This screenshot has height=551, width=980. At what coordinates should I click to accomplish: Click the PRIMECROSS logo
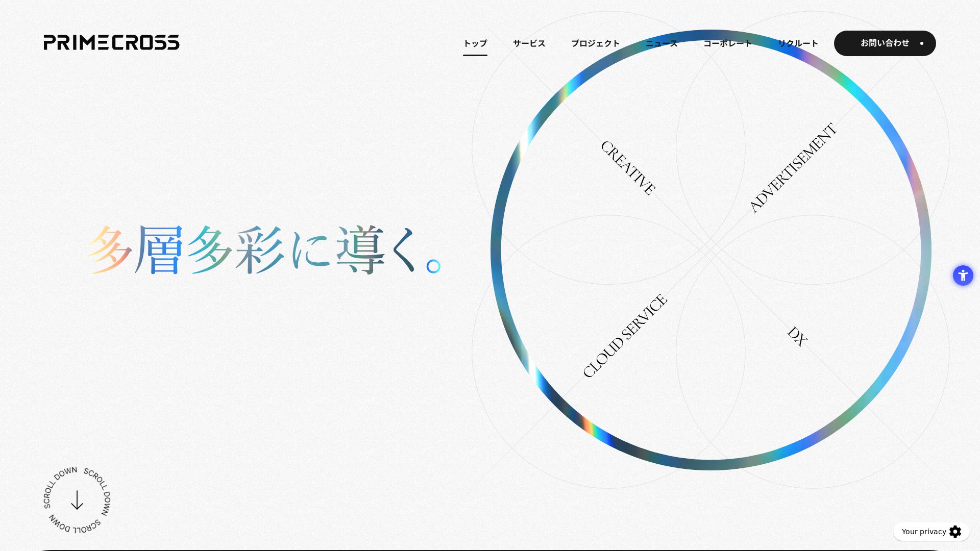(111, 42)
